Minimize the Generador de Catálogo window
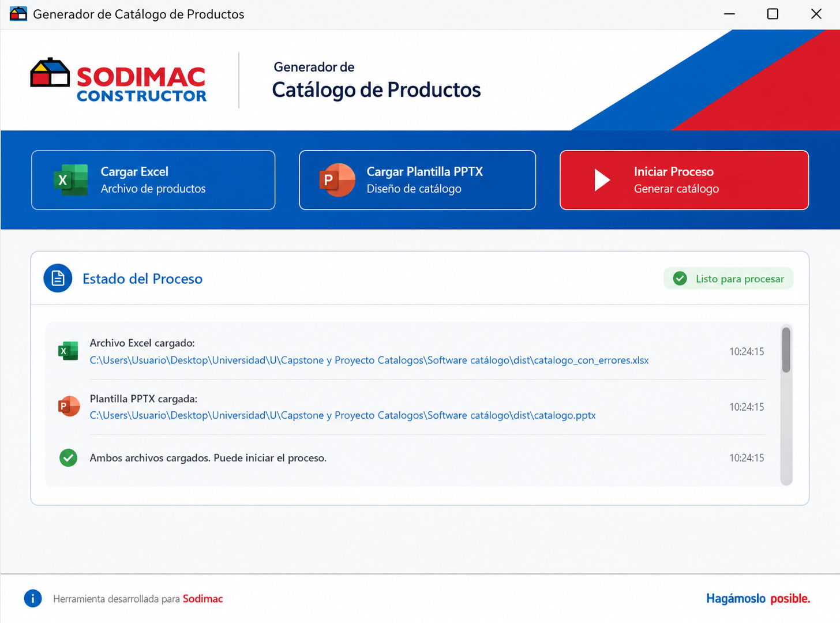The image size is (840, 623). pyautogui.click(x=730, y=14)
